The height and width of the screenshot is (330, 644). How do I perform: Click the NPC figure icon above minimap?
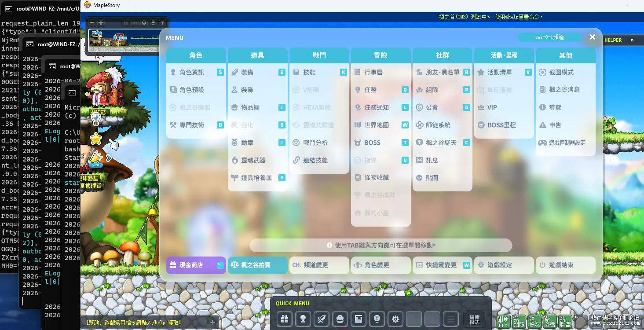(x=153, y=23)
